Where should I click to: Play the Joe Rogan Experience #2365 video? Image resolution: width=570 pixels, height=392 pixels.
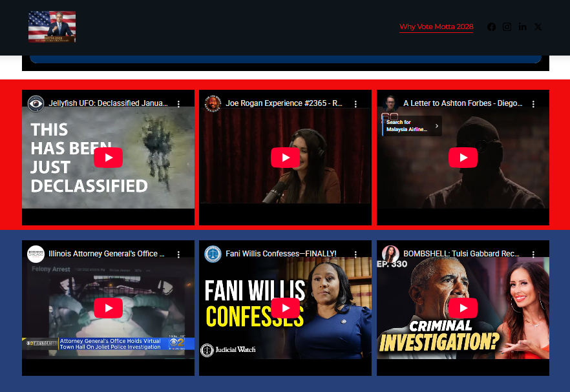pos(286,158)
